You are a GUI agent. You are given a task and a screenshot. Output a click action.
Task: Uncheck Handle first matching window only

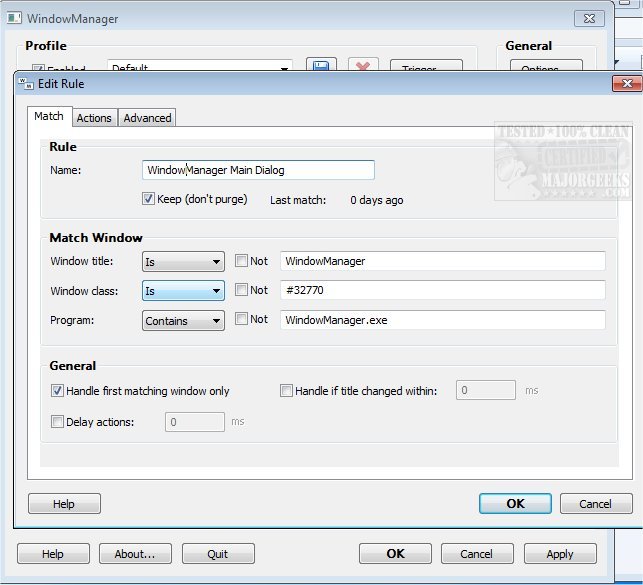coord(57,390)
